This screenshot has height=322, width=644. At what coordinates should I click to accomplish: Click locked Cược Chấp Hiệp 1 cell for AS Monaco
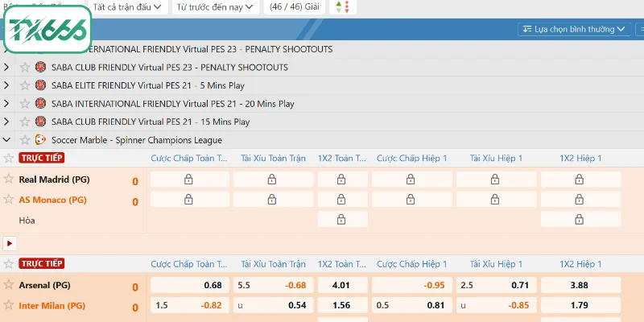click(412, 199)
